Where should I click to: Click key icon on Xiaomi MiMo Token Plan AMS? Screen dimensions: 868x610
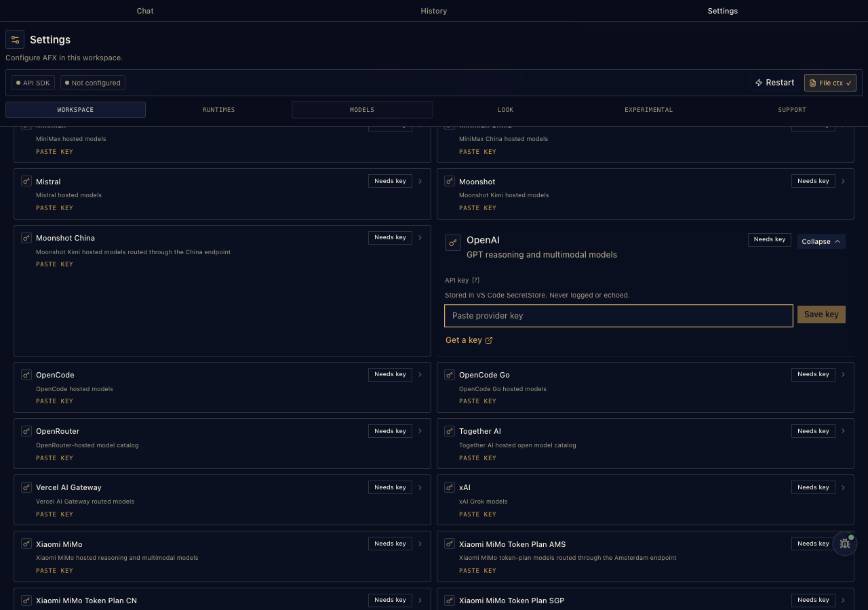tap(450, 544)
